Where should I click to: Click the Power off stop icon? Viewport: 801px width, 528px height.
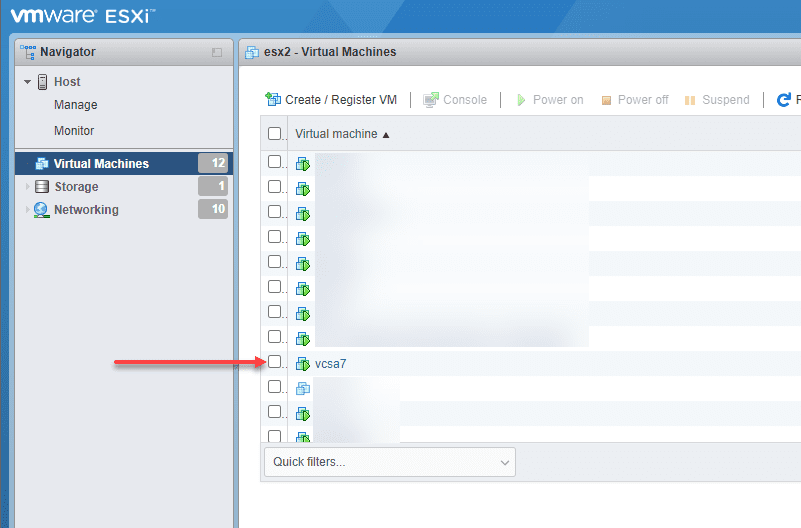click(x=606, y=100)
